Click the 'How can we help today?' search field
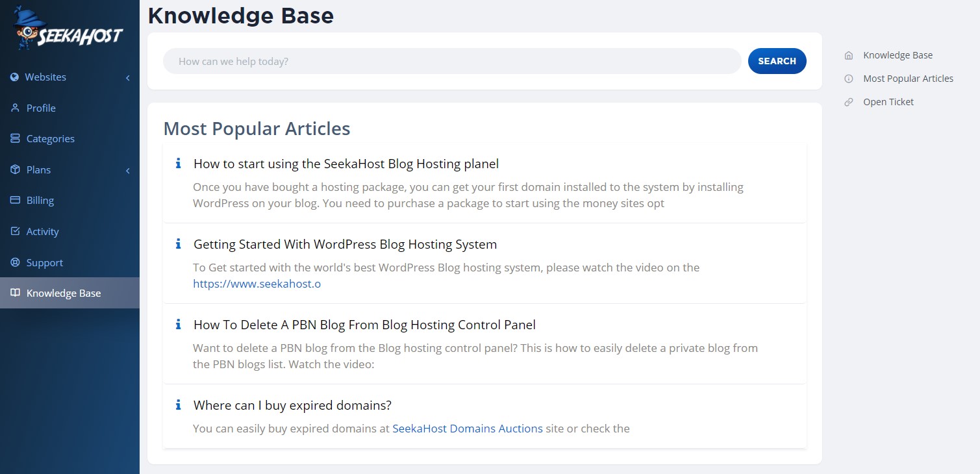This screenshot has width=980, height=474. point(452,61)
